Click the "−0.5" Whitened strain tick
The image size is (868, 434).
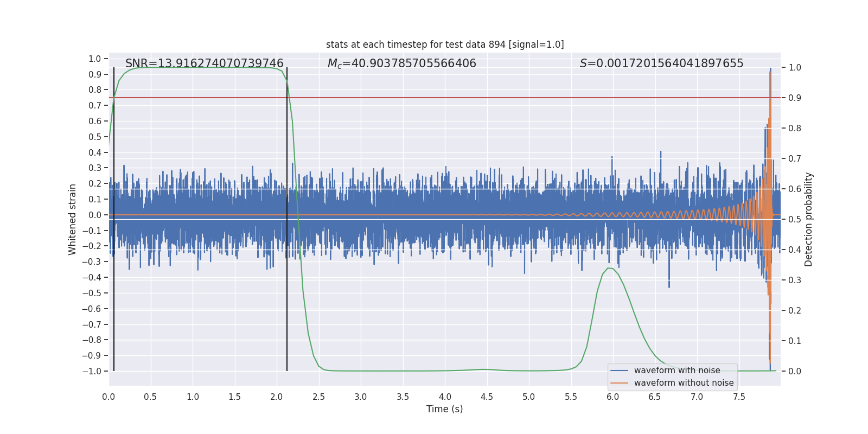(x=92, y=293)
